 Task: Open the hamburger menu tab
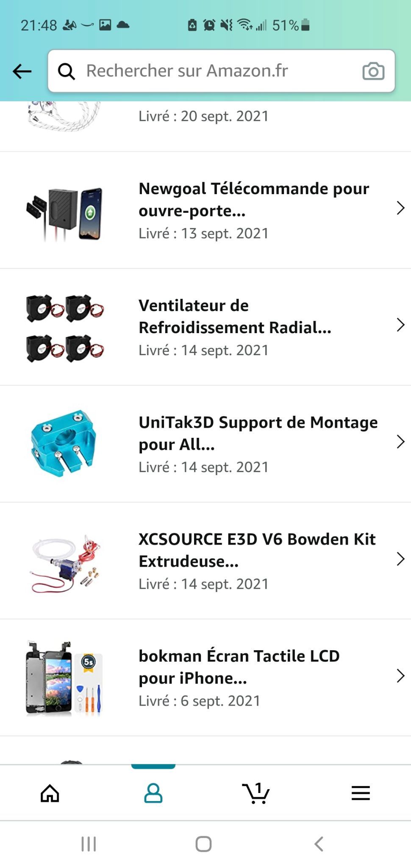(x=361, y=793)
